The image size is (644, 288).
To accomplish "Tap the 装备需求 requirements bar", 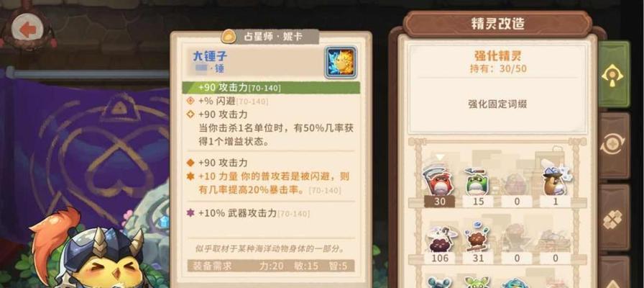I will [271, 266].
